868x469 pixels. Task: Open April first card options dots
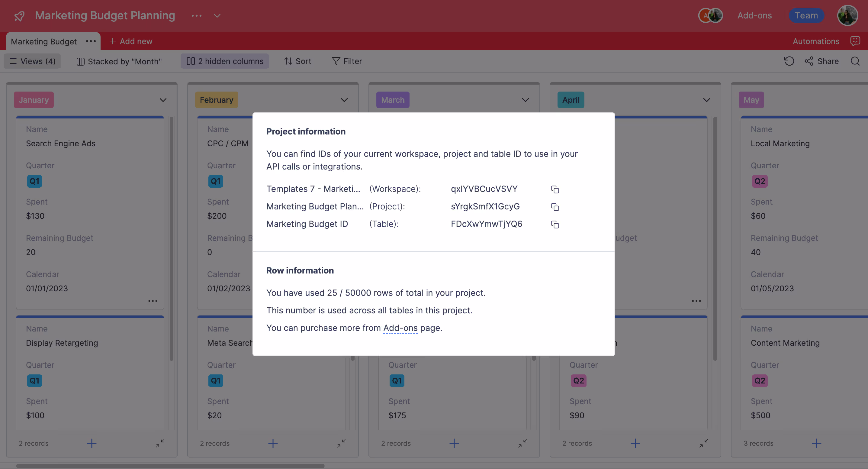[x=696, y=301]
